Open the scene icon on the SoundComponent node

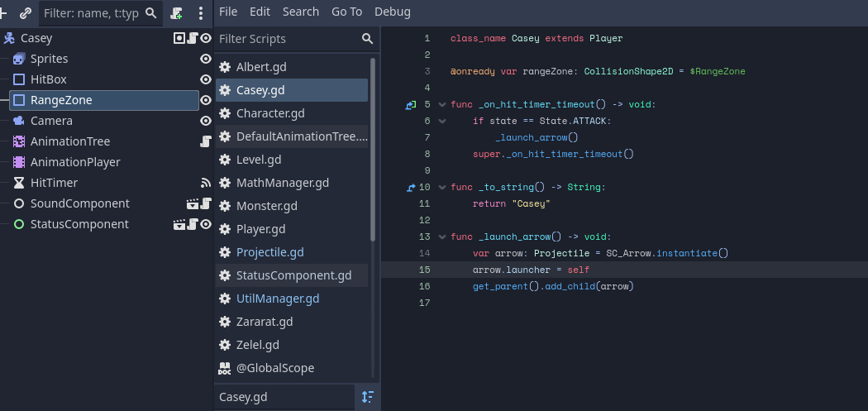[192, 203]
